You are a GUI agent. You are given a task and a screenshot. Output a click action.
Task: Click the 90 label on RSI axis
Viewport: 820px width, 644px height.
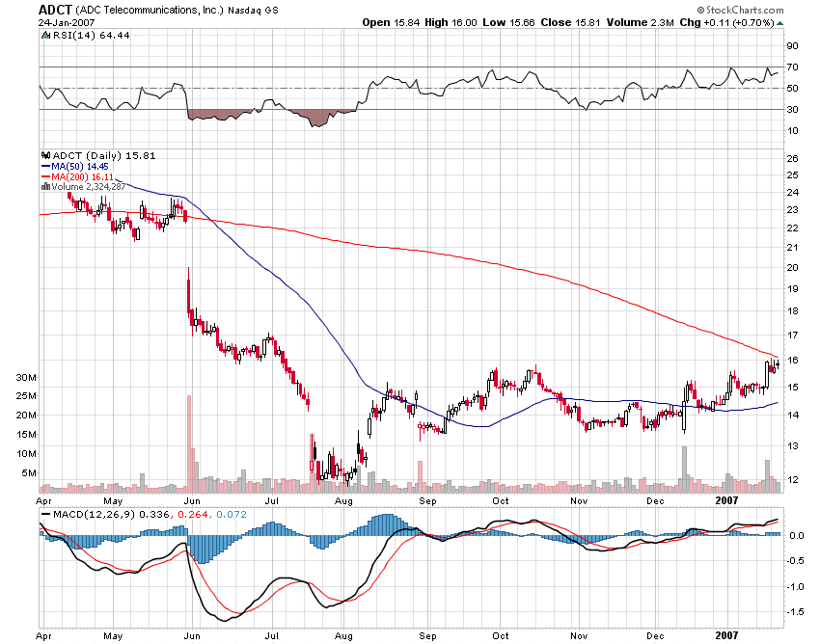pyautogui.click(x=792, y=46)
